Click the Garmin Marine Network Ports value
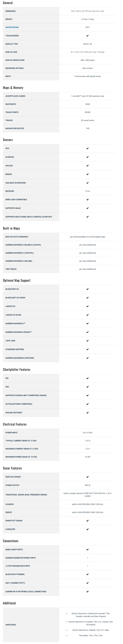 [87, 558]
